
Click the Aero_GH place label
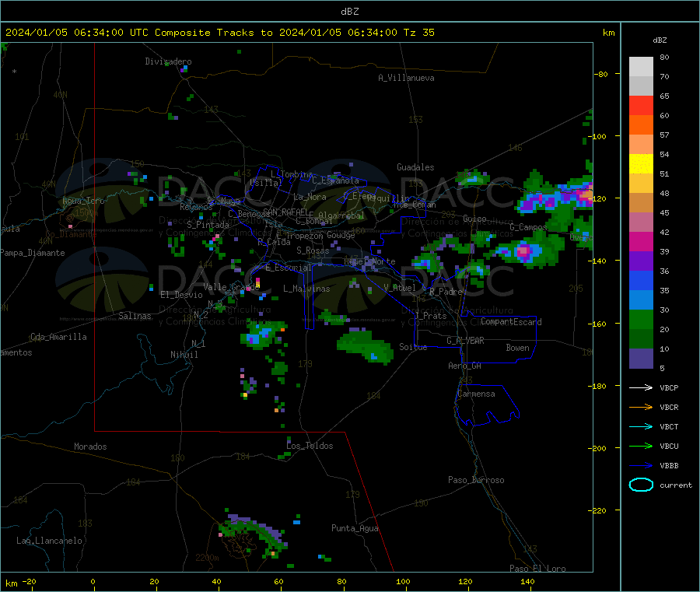click(465, 366)
